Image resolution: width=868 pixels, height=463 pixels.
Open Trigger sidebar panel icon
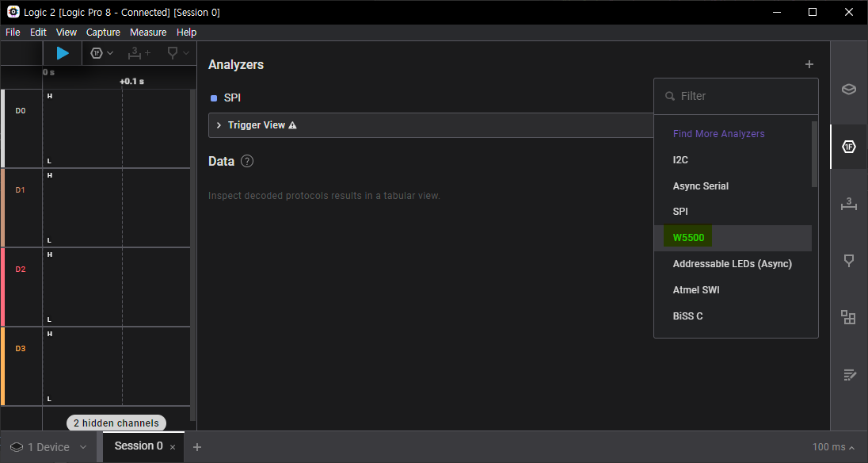coord(849,261)
